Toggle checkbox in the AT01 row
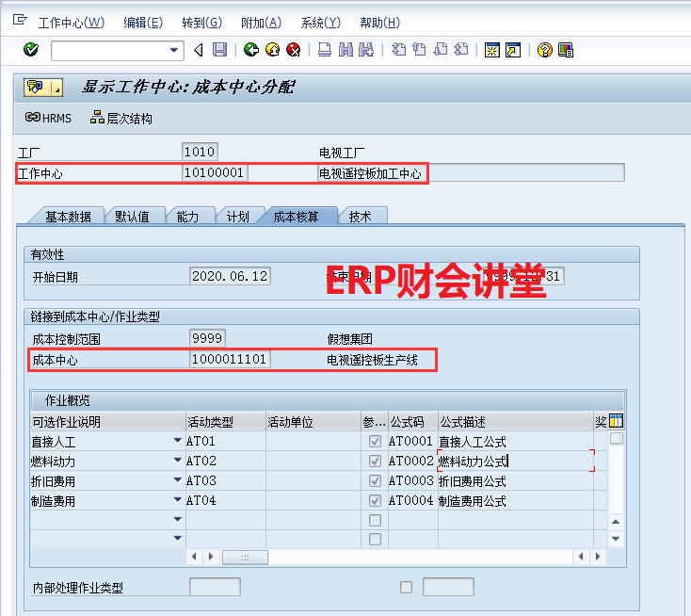This screenshot has height=616, width=691. click(376, 441)
